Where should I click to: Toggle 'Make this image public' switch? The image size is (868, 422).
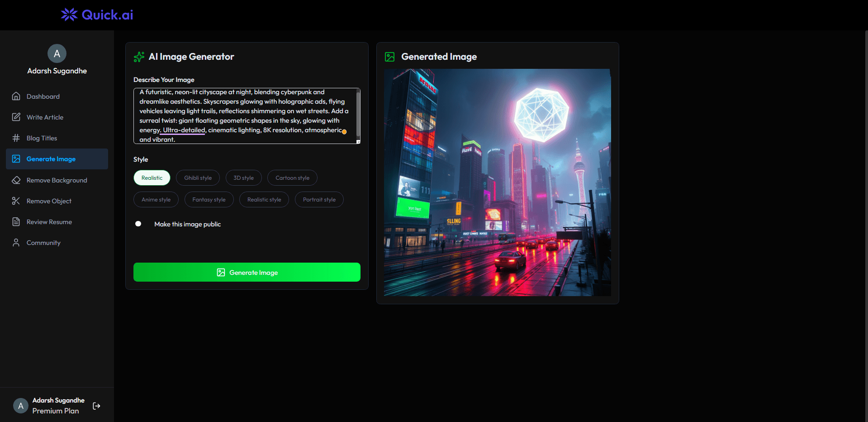coord(138,224)
